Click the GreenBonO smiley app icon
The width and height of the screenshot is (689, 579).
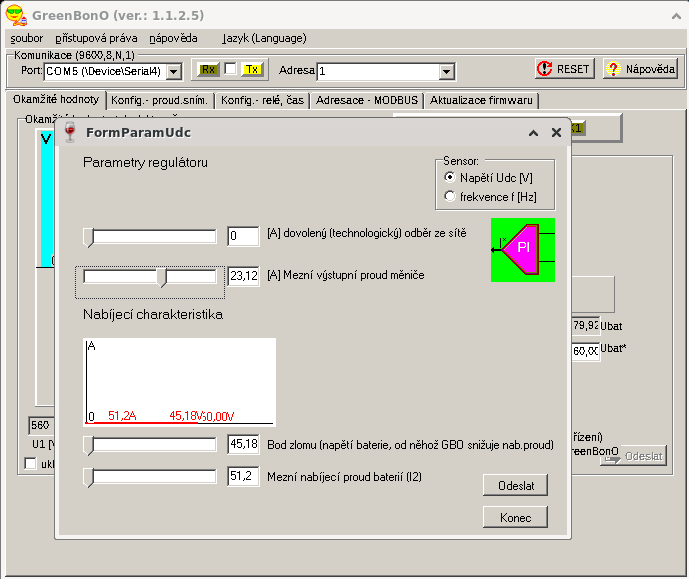(16, 14)
